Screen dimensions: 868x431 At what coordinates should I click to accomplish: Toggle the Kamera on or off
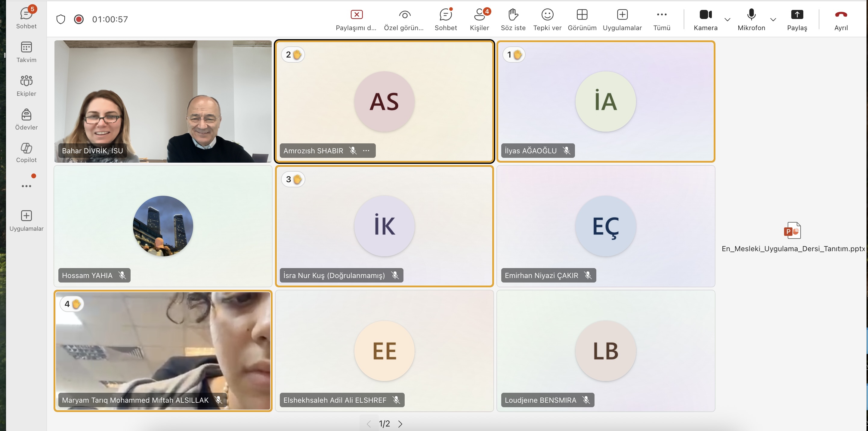[x=705, y=19]
